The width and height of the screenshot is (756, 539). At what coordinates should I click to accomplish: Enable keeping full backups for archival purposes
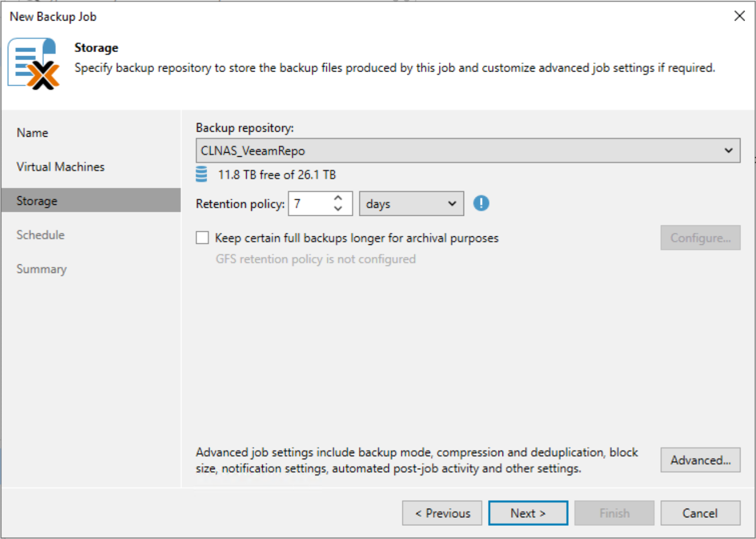point(202,237)
